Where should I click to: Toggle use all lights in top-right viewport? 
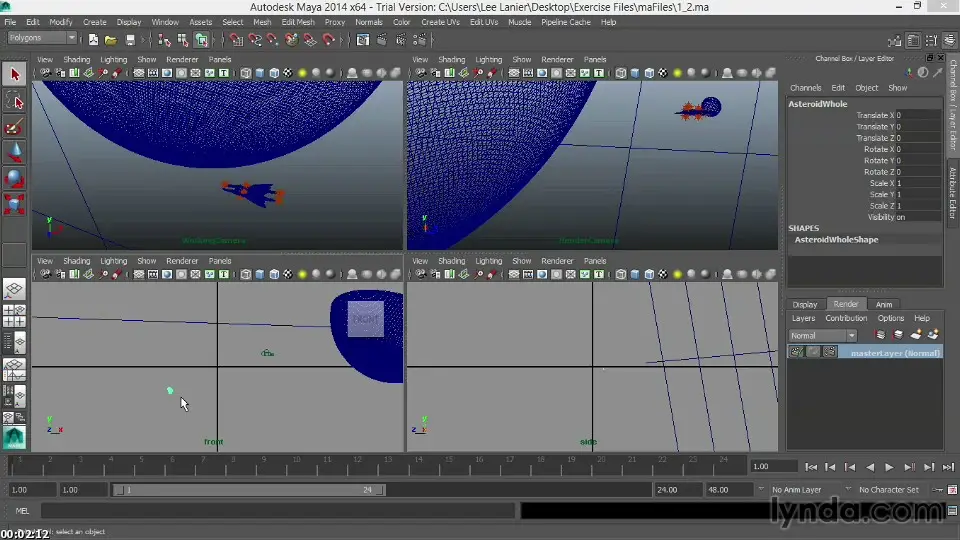coord(677,73)
